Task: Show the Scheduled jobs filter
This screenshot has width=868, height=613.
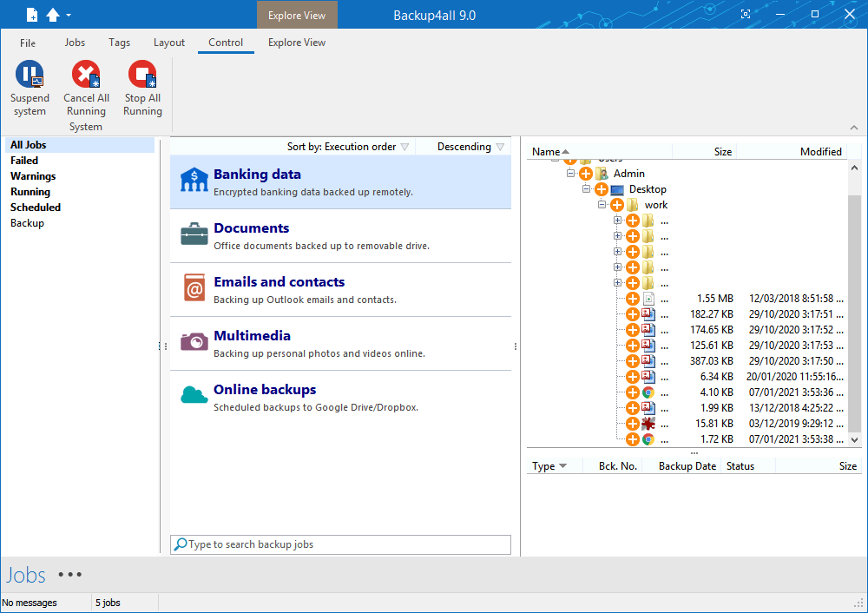Action: tap(36, 208)
